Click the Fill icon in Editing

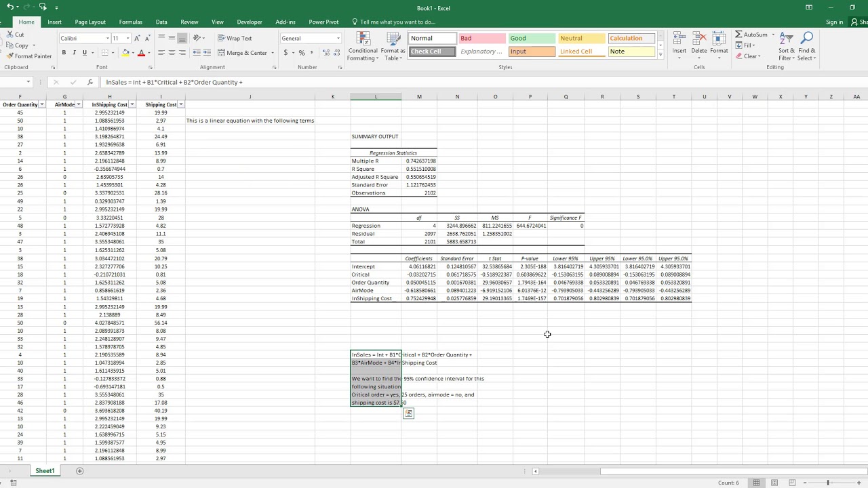click(x=739, y=45)
